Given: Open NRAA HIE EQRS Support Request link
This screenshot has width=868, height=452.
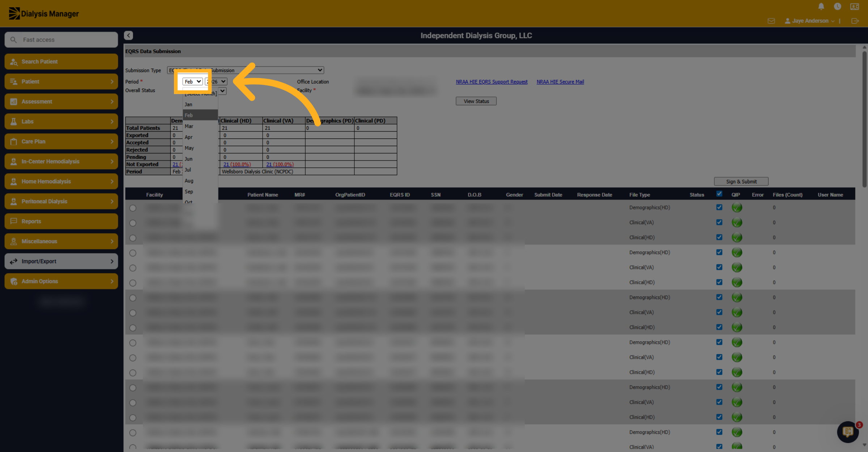Looking at the screenshot, I should tap(492, 82).
